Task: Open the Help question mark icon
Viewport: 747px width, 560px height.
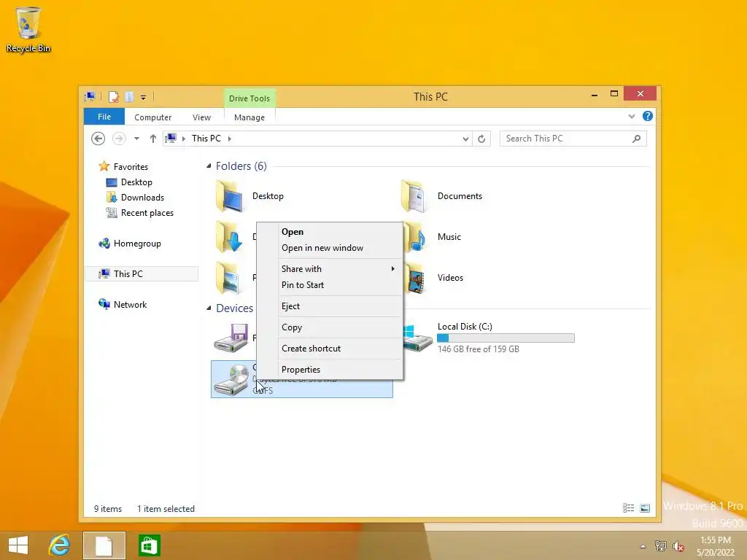Action: click(648, 116)
